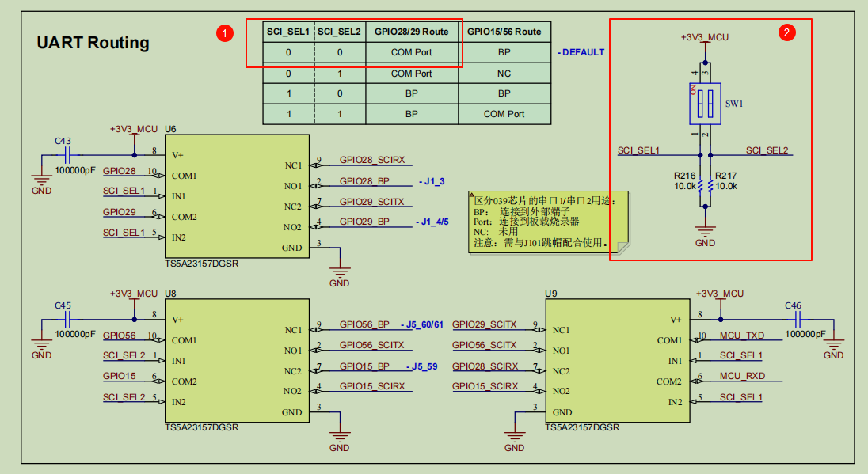Image resolution: width=868 pixels, height=474 pixels.
Task: Select capacitor C45 symbol
Action: click(66, 320)
